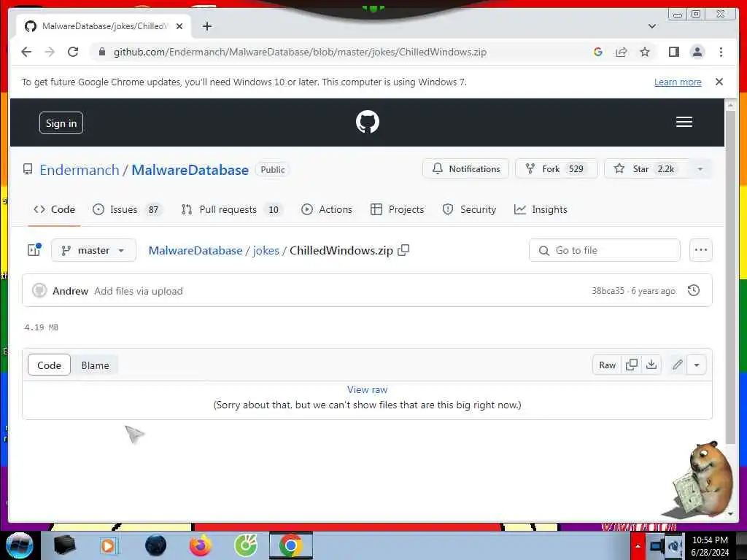Edit this file with pencil icon

click(677, 365)
